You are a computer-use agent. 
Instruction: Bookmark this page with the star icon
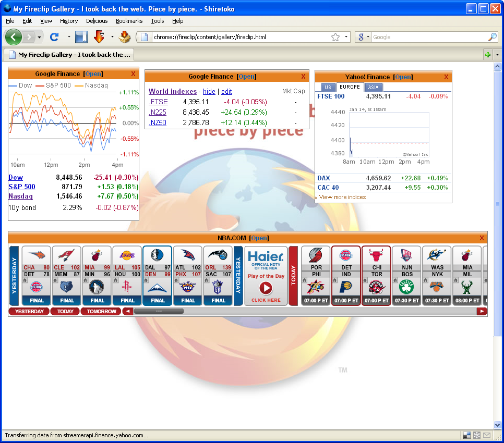click(335, 37)
